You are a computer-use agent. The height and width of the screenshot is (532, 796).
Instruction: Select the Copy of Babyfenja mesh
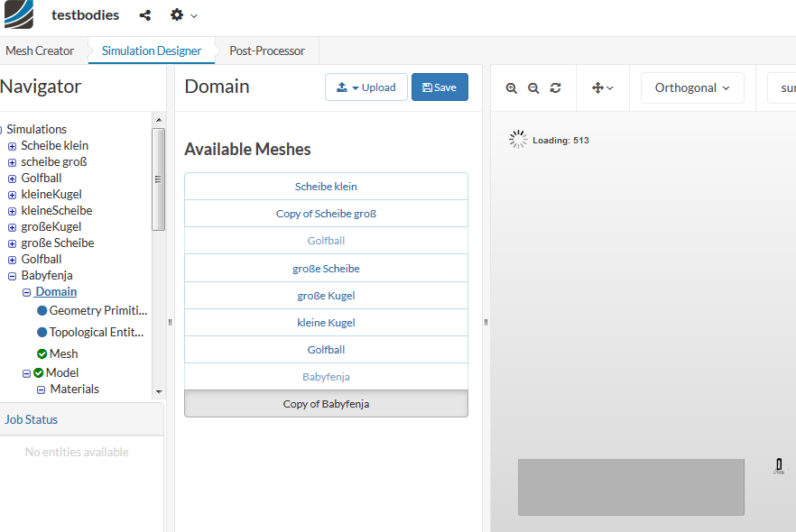(x=326, y=404)
